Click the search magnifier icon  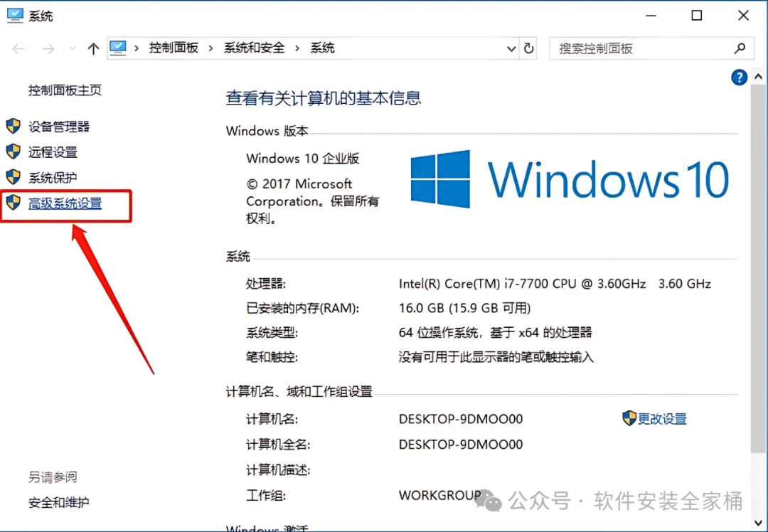pos(740,48)
